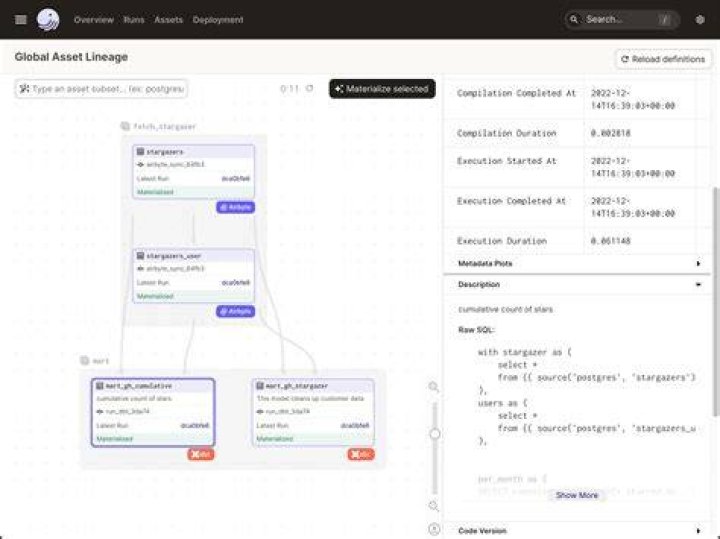Focus the top Search box
The height and width of the screenshot is (539, 720).
[x=622, y=20]
